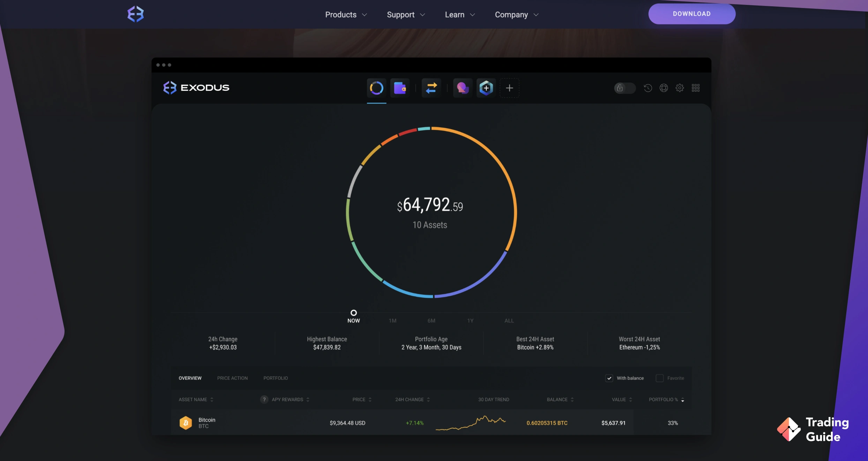This screenshot has width=868, height=461.
Task: Open the settings gear icon
Action: point(680,88)
